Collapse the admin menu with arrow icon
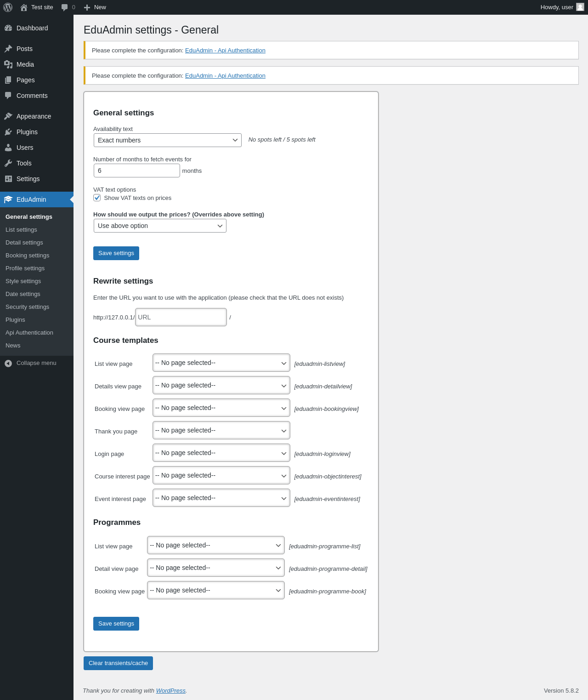Screen dimensions: 588x700 click(x=8, y=363)
